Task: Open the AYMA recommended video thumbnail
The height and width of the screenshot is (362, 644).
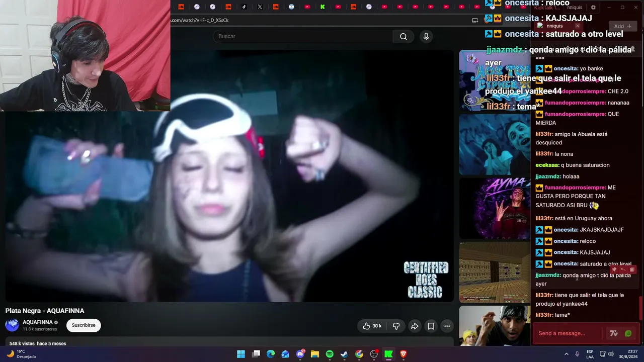Action: click(495, 208)
